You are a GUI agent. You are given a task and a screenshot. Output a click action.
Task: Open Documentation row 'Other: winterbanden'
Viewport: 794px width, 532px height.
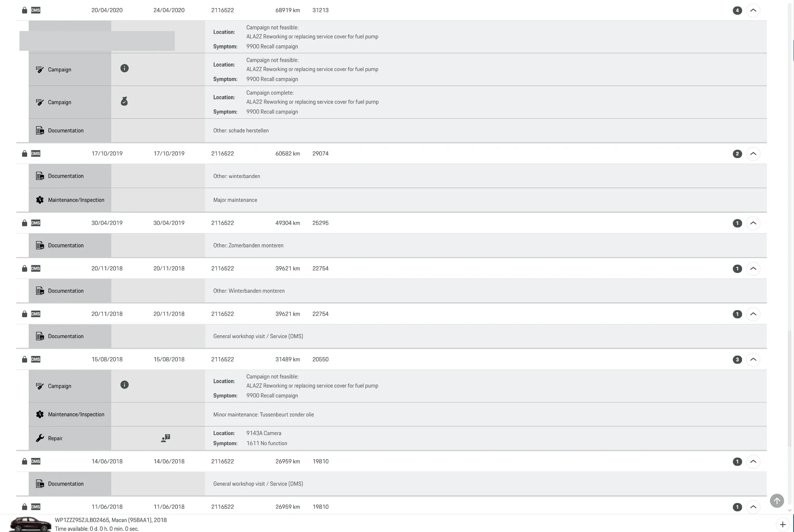point(236,176)
